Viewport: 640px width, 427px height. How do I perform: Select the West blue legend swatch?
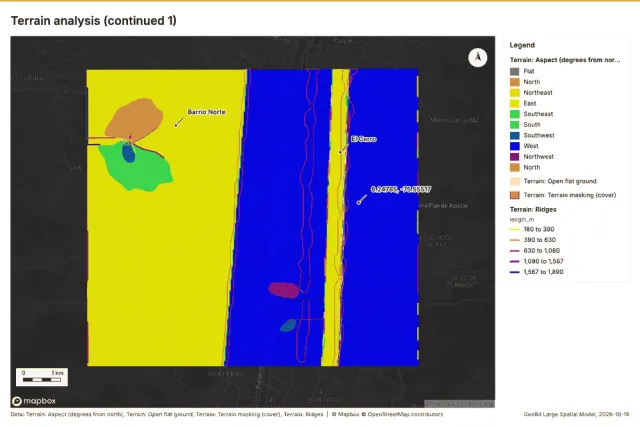[515, 146]
